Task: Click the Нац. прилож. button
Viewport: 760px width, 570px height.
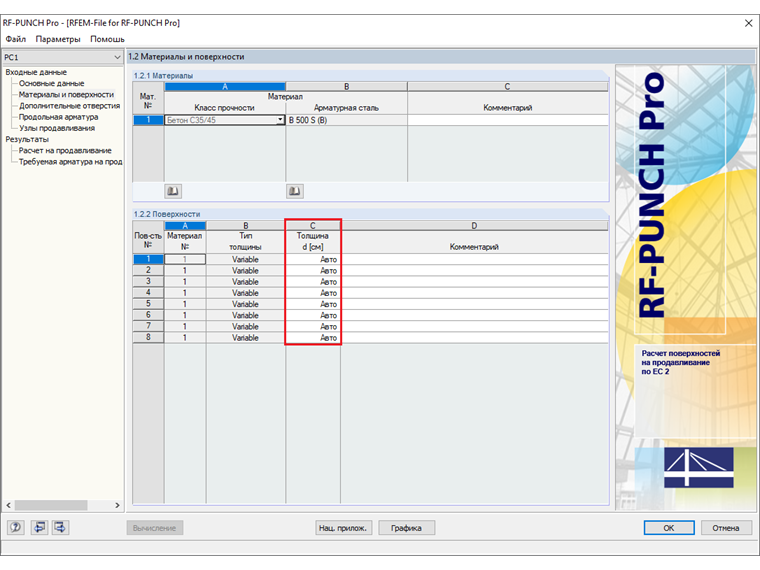Action: (343, 528)
